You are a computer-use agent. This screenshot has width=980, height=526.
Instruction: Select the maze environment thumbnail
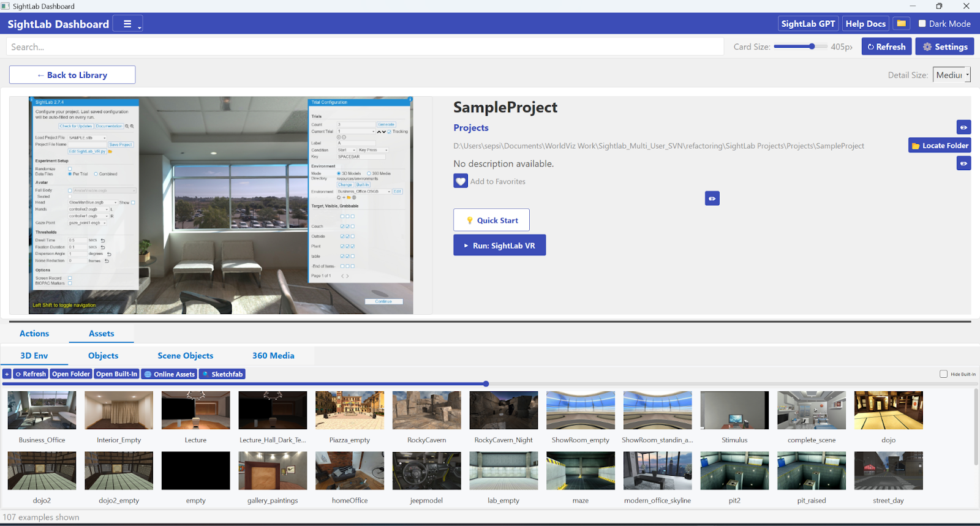(581, 471)
